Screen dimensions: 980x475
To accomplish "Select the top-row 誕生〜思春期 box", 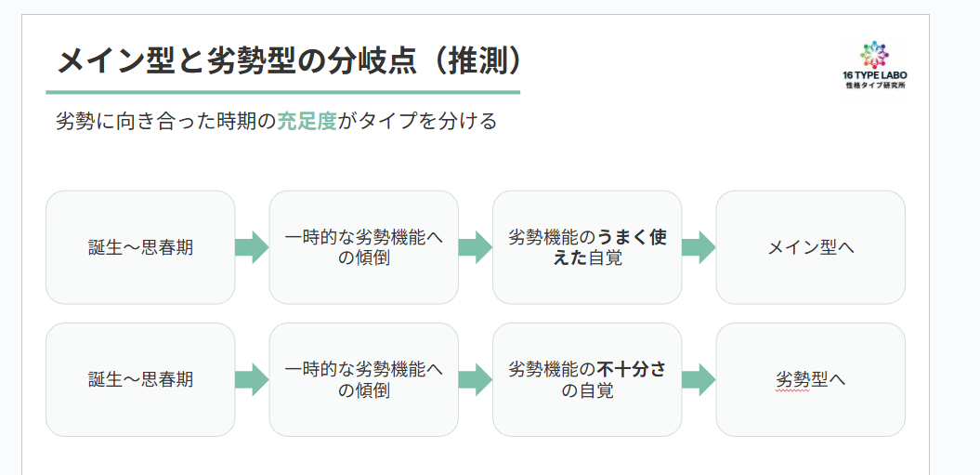I will (x=140, y=247).
